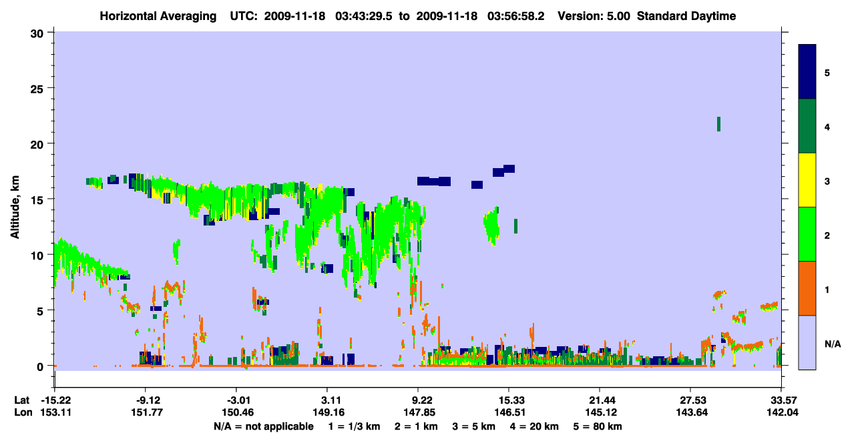
Task: Click the longitude value 147.85
Action: click(419, 412)
